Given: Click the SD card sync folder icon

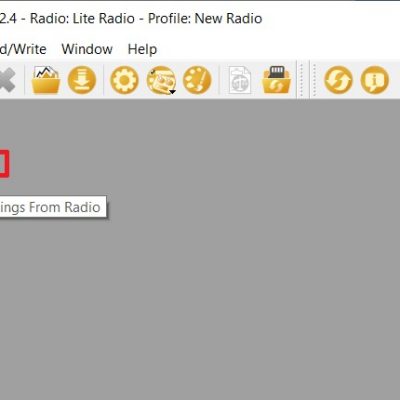Looking at the screenshot, I should click(276, 80).
